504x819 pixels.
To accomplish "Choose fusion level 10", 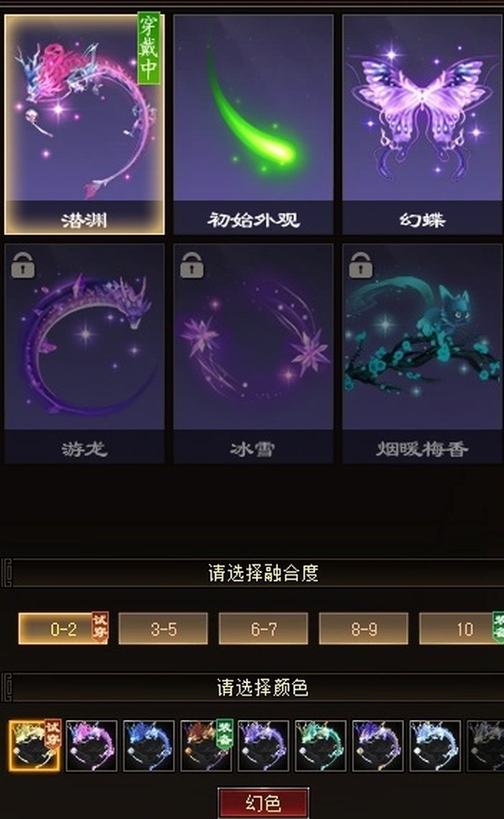I will 462,629.
